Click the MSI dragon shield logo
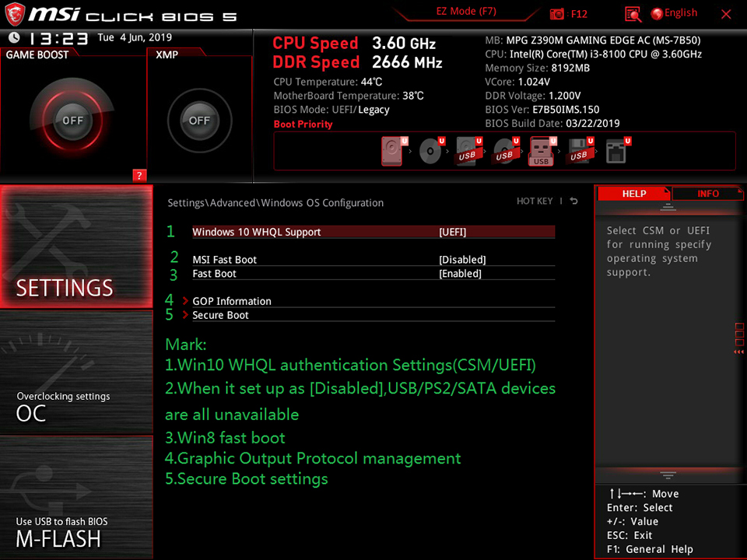This screenshot has width=747, height=560. [14, 14]
